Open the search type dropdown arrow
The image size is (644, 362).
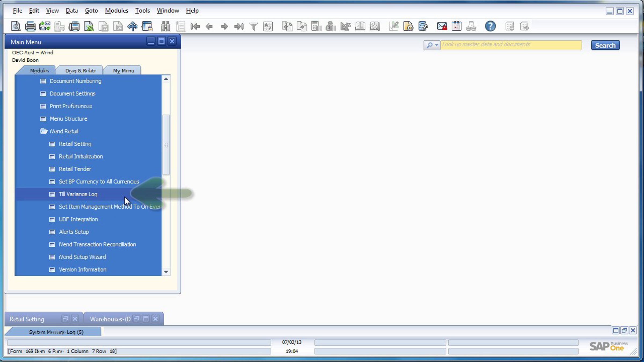point(437,45)
